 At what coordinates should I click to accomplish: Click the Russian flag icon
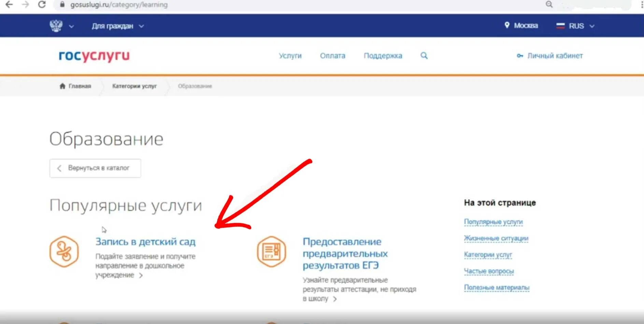click(560, 26)
